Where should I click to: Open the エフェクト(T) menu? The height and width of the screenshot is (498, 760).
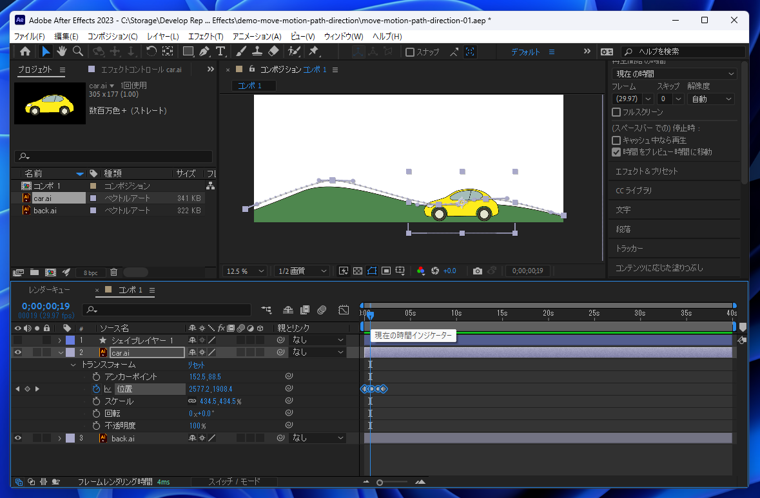coord(206,36)
